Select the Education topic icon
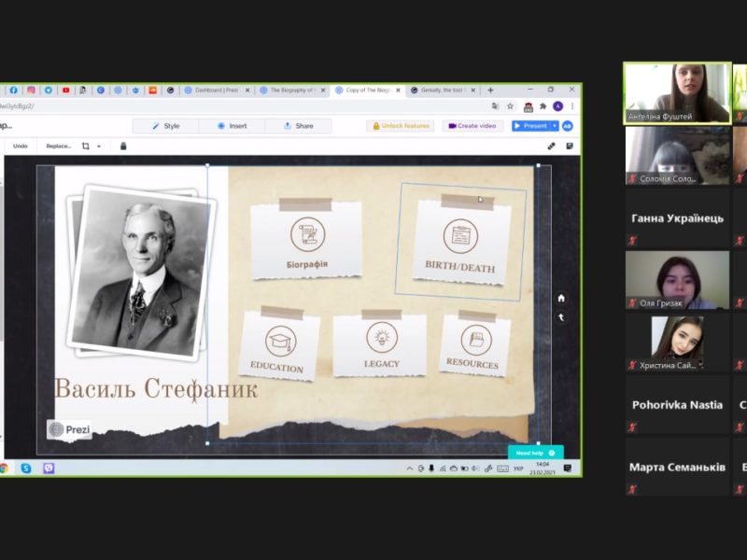The height and width of the screenshot is (560, 747). 279,341
